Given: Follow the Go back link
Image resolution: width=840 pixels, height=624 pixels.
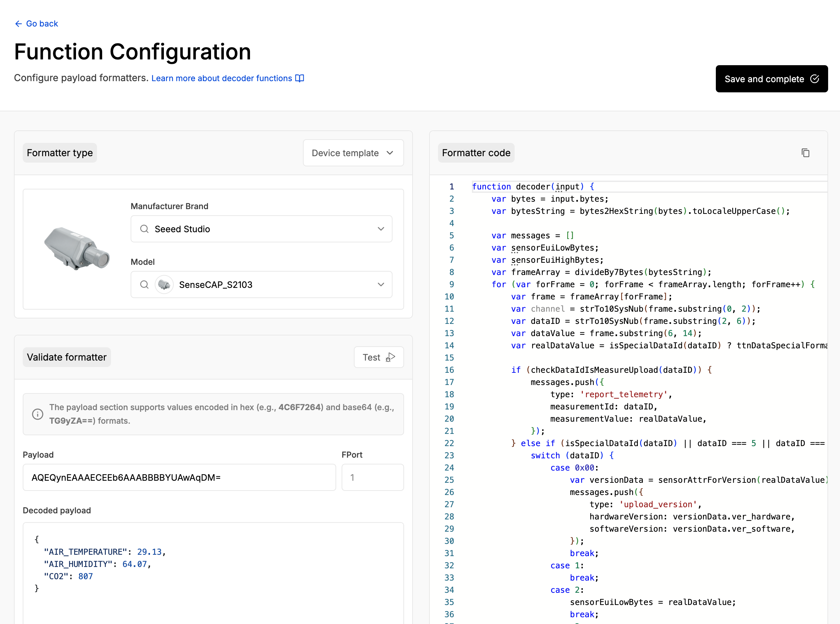Looking at the screenshot, I should (36, 24).
